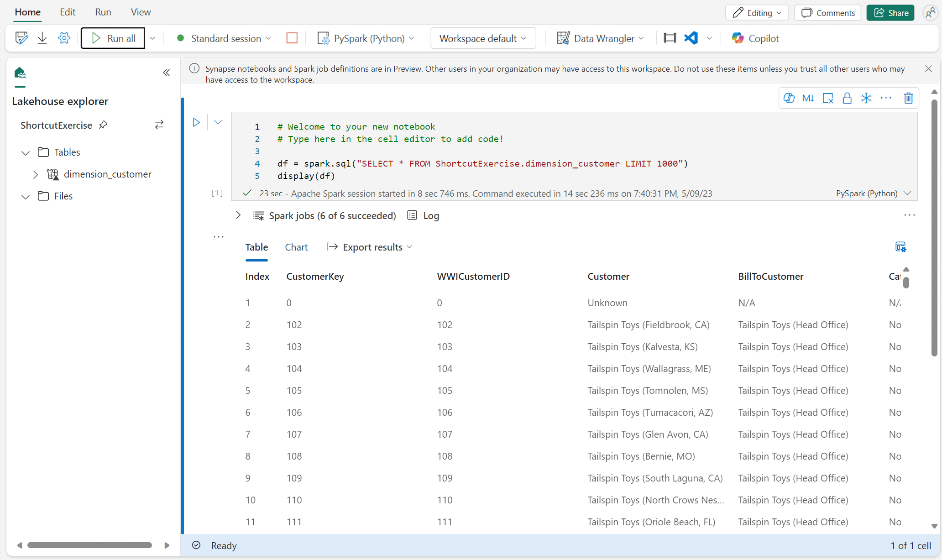Dismiss the Preview info banner

(929, 69)
